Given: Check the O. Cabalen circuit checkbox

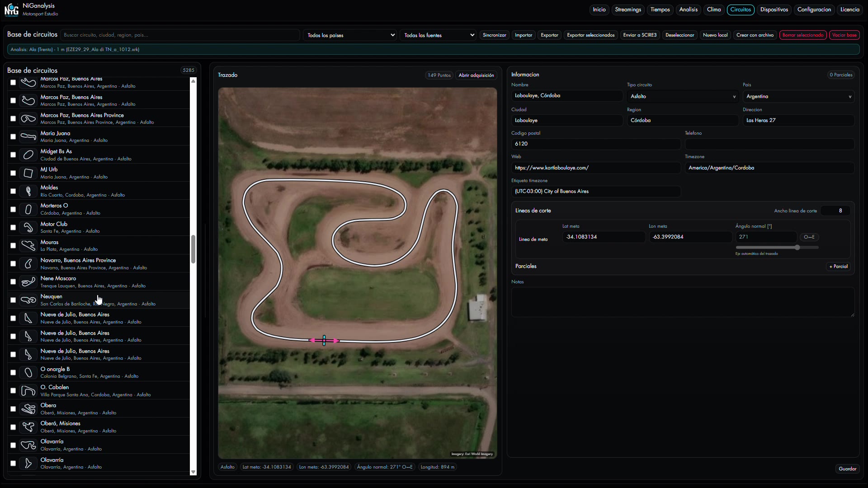Looking at the screenshot, I should 13,391.
